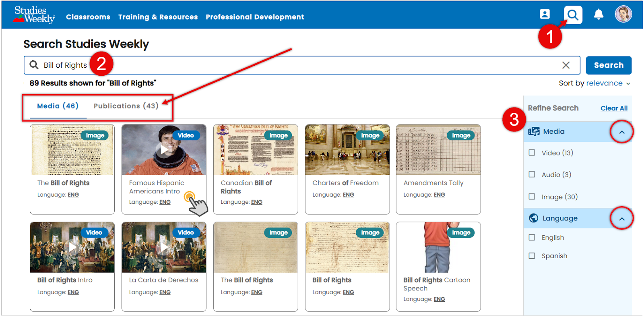This screenshot has width=644, height=317.
Task: Check the Video (13) filter
Action: pos(532,153)
